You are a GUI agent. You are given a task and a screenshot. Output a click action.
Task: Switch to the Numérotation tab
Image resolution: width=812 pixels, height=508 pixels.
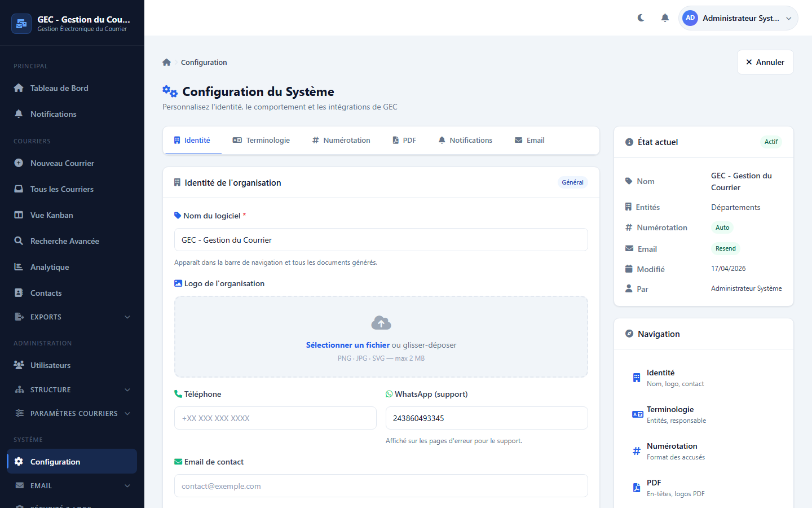pos(341,141)
